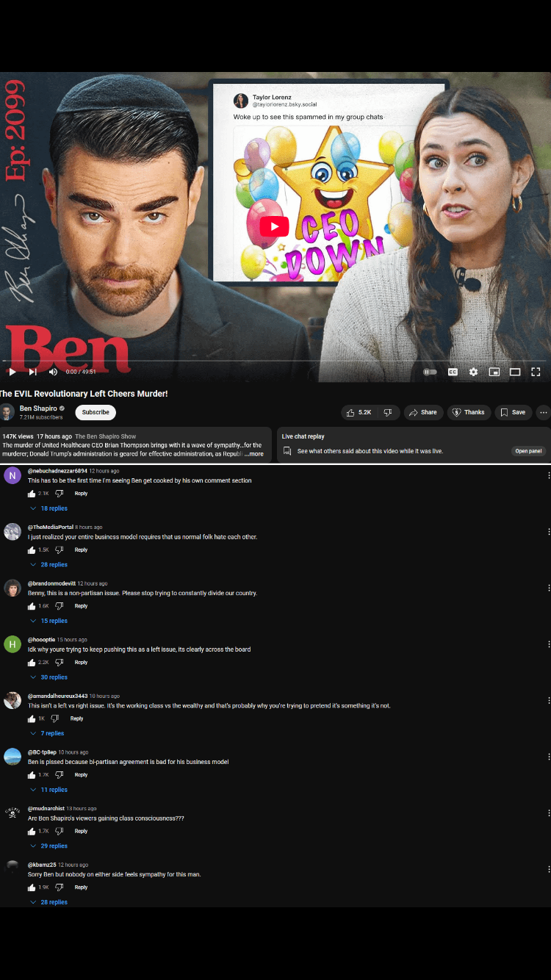Viewport: 551px width, 980px height.
Task: Expand 11 replies under BC-tp8ep's comment
Action: [49, 790]
